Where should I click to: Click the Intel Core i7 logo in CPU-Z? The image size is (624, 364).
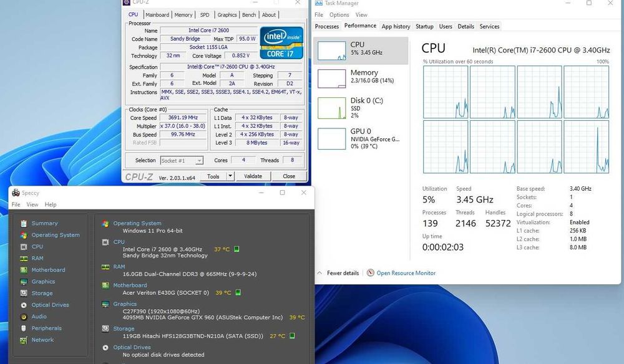click(281, 43)
